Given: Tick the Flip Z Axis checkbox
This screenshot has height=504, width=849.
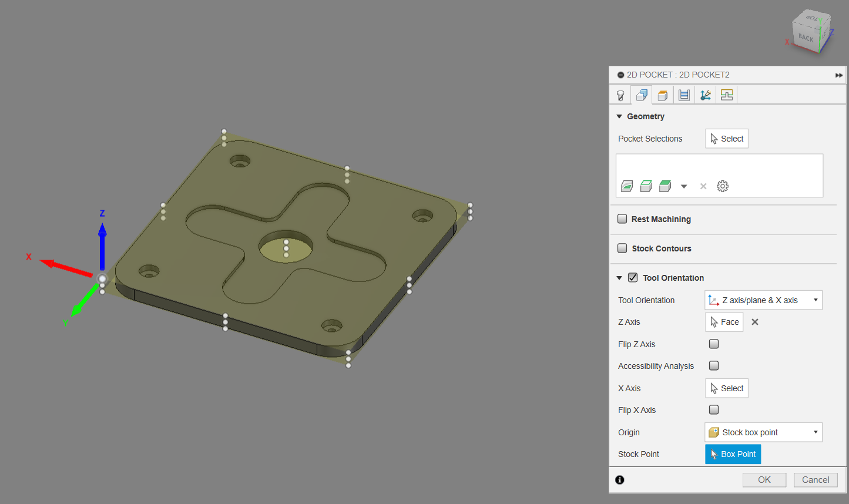Looking at the screenshot, I should coord(714,344).
